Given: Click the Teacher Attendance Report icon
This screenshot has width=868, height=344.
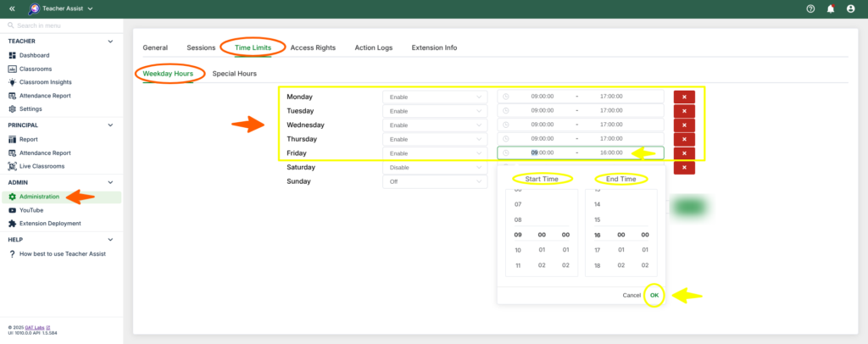Looking at the screenshot, I should pos(12,96).
